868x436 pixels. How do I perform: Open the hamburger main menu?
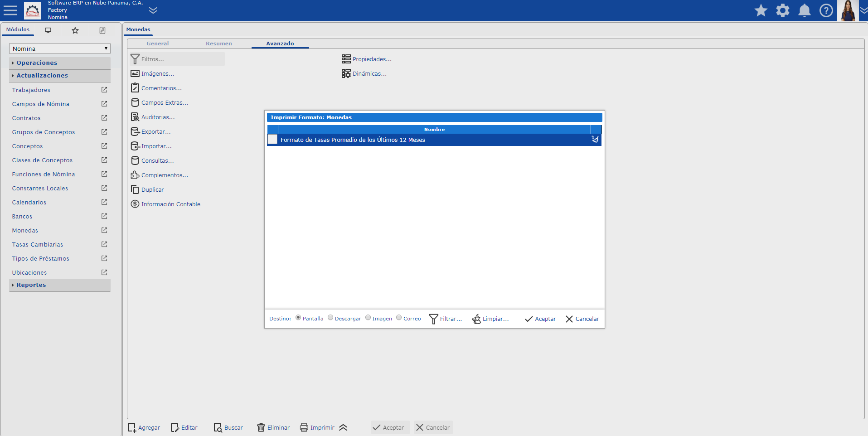click(10, 10)
